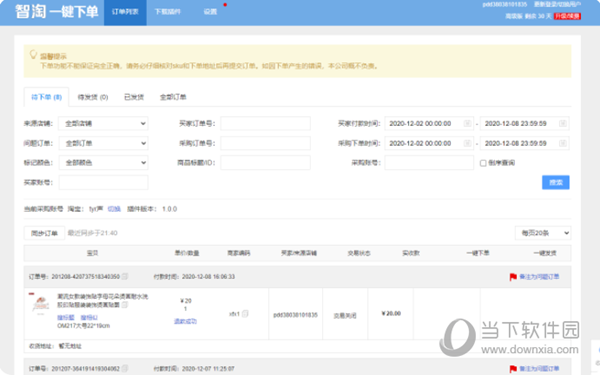The width and height of the screenshot is (600, 375).
Task: Click the 退款成功 refund status link
Action: (185, 321)
